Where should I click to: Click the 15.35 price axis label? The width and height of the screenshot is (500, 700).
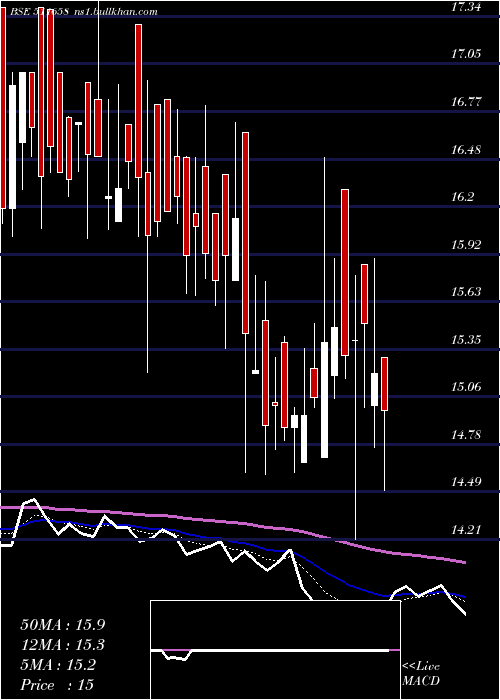click(x=466, y=340)
